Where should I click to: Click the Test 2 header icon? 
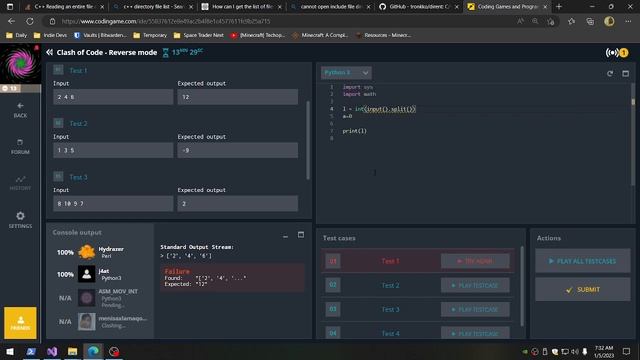58,123
